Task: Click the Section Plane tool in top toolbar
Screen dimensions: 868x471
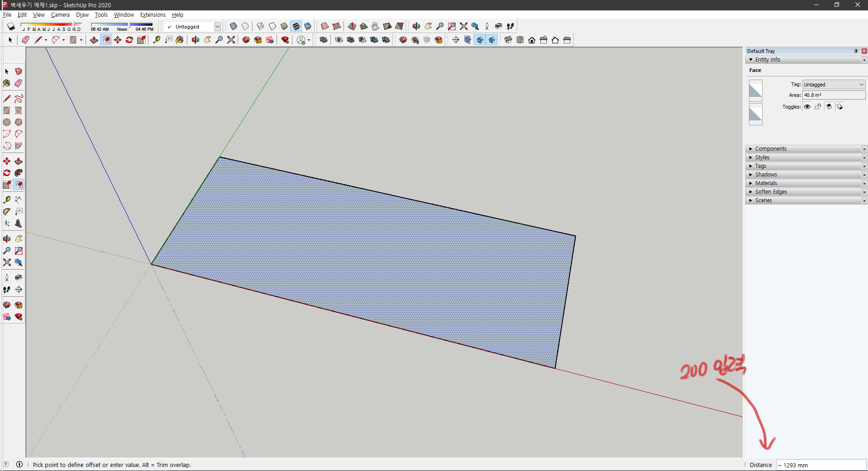Action: pos(456,40)
